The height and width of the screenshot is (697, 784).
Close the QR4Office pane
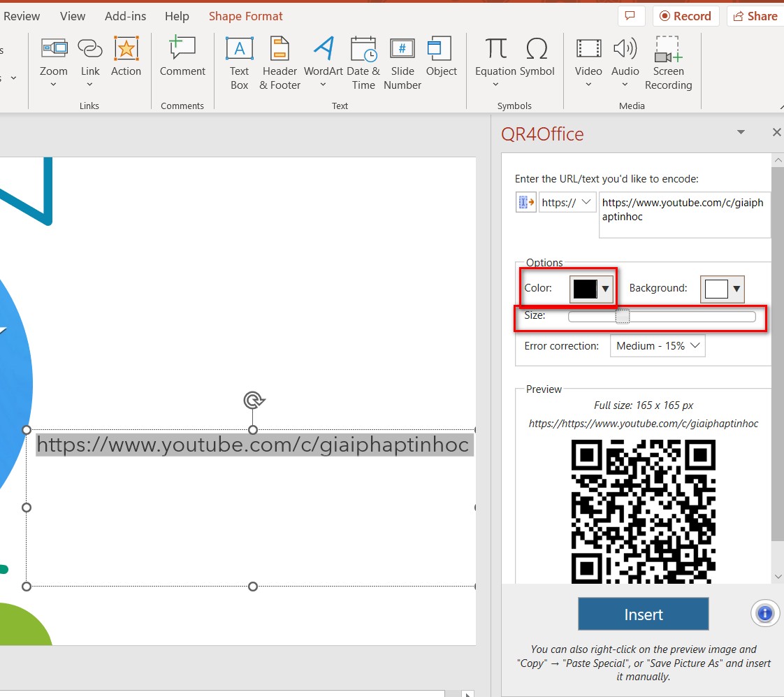pos(776,132)
